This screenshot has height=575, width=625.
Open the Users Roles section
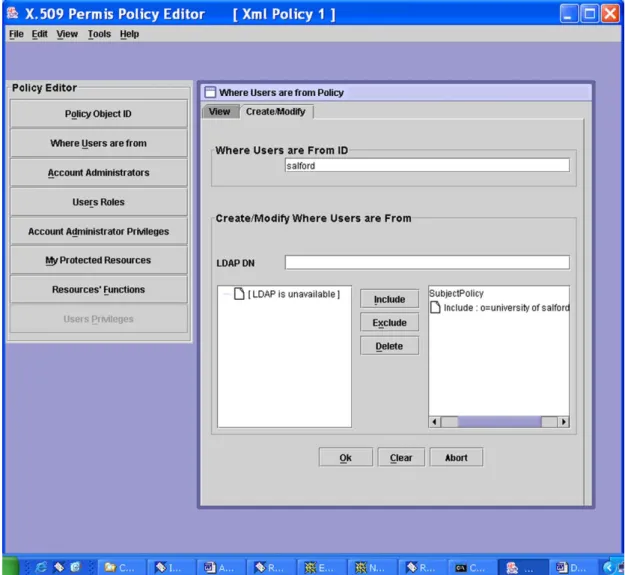tap(98, 202)
